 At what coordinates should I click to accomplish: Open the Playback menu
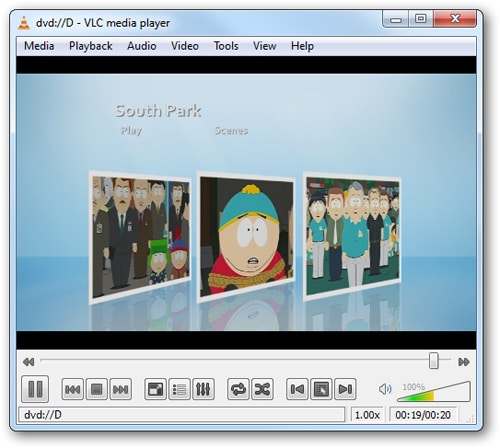(x=91, y=46)
